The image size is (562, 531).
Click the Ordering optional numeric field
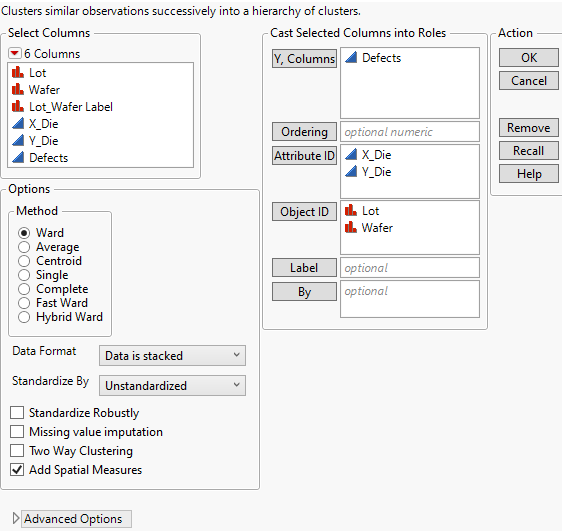[410, 131]
